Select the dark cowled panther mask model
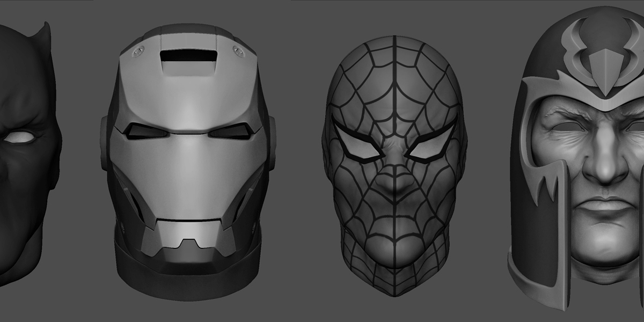 coord(30,153)
